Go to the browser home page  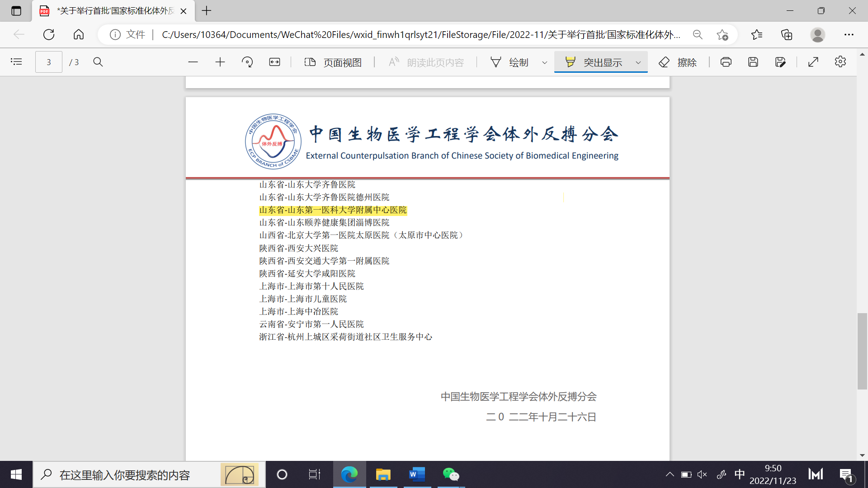pyautogui.click(x=79, y=35)
